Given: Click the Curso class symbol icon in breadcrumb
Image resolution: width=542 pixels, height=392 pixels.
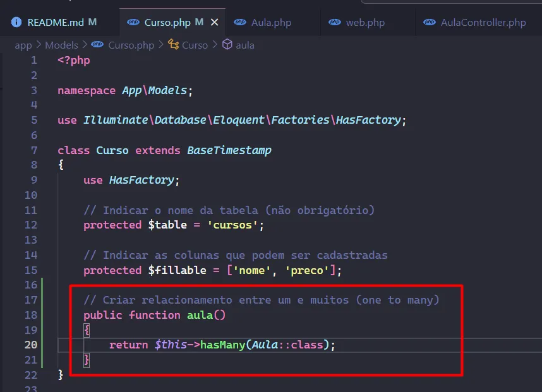Looking at the screenshot, I should (172, 45).
